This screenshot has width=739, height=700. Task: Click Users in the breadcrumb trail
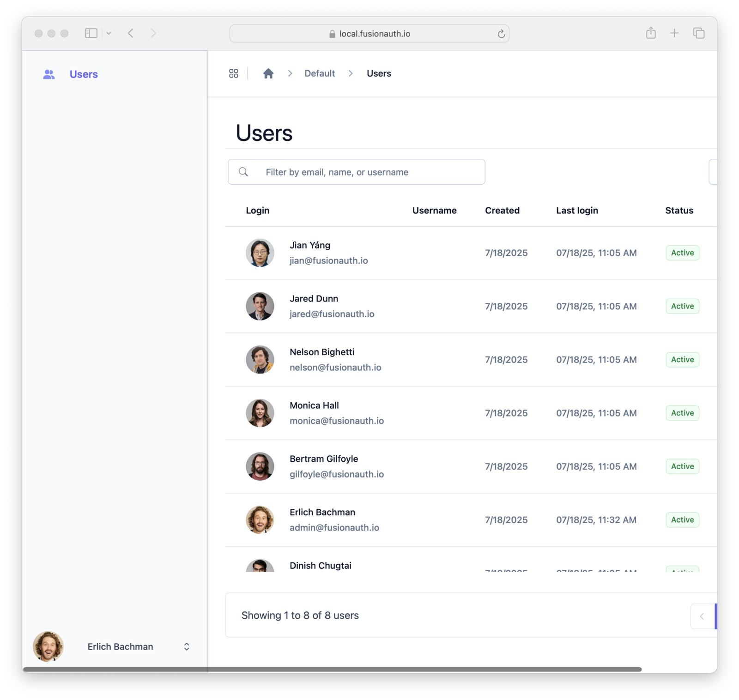378,73
